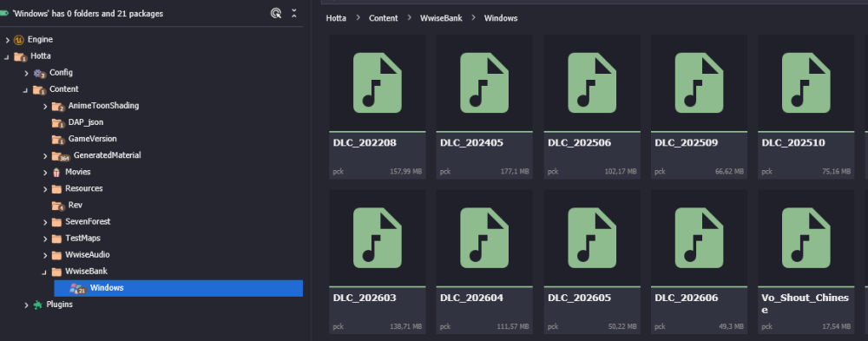Click the Content folder icon
This screenshot has height=341, width=868.
pos(39,89)
